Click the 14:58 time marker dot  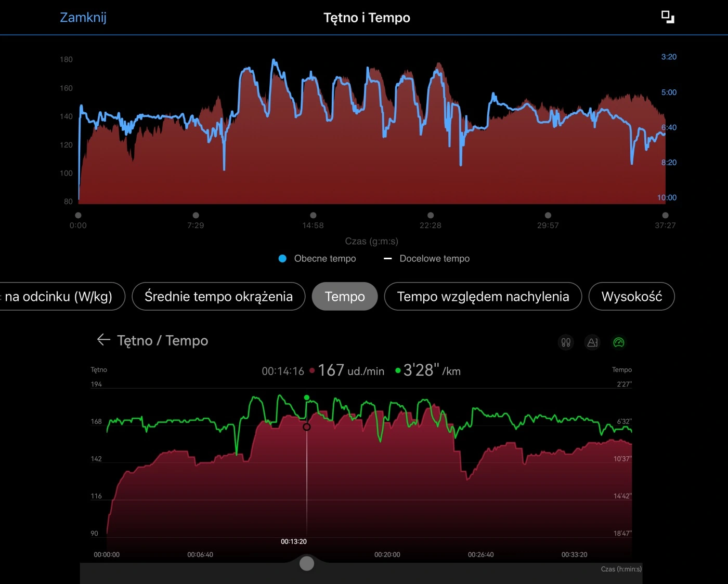[313, 215]
